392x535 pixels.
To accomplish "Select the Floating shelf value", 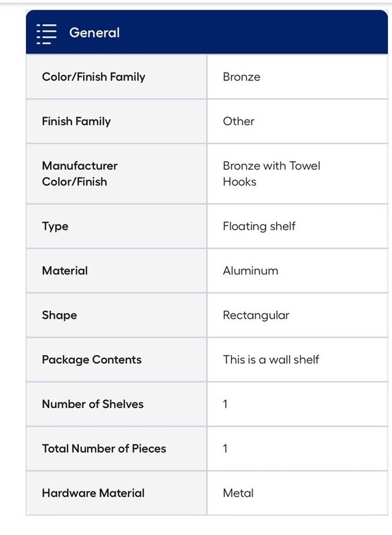I will pos(260,226).
